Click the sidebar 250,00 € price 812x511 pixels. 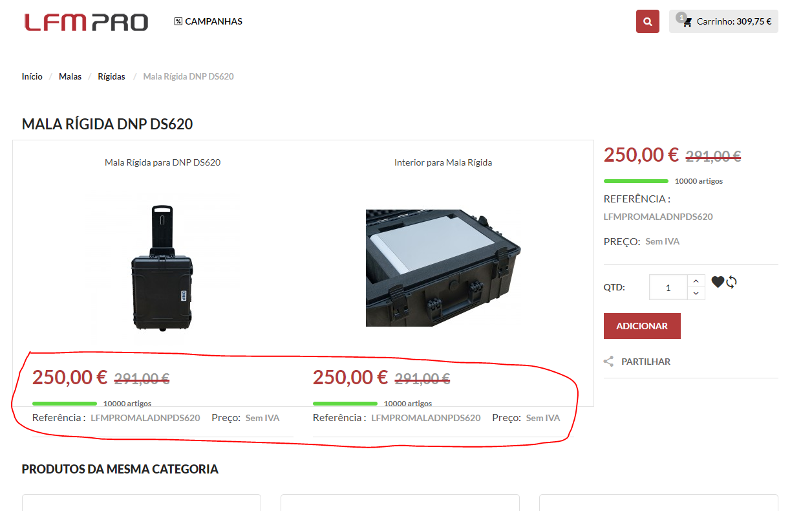click(641, 155)
